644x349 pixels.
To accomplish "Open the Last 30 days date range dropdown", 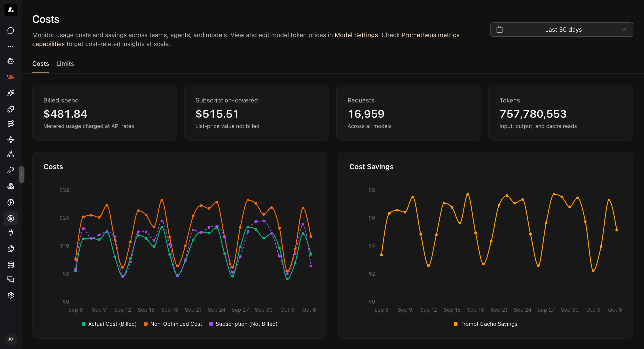I will coord(561,30).
